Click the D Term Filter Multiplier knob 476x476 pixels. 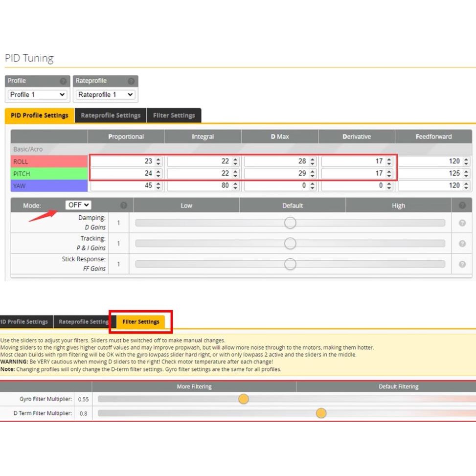[321, 413]
